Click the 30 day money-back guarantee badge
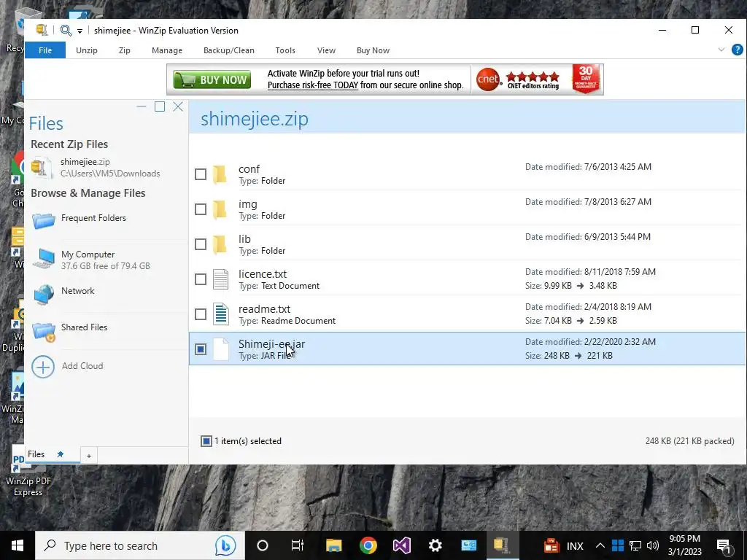This screenshot has width=747, height=560. [x=586, y=79]
